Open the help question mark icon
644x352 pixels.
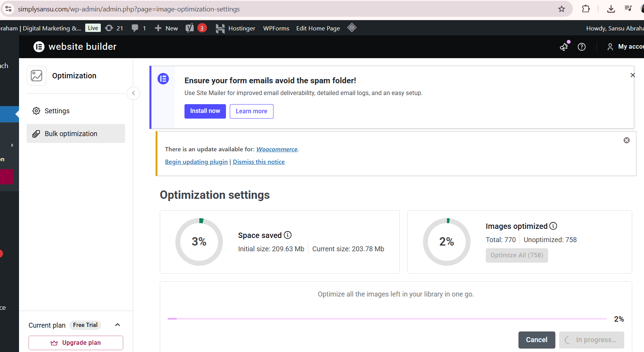tap(582, 47)
